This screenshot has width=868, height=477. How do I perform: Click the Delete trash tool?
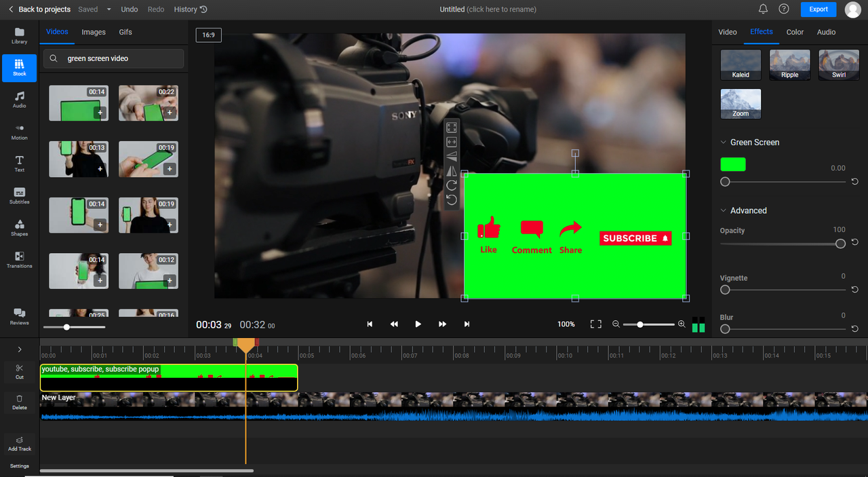19,402
